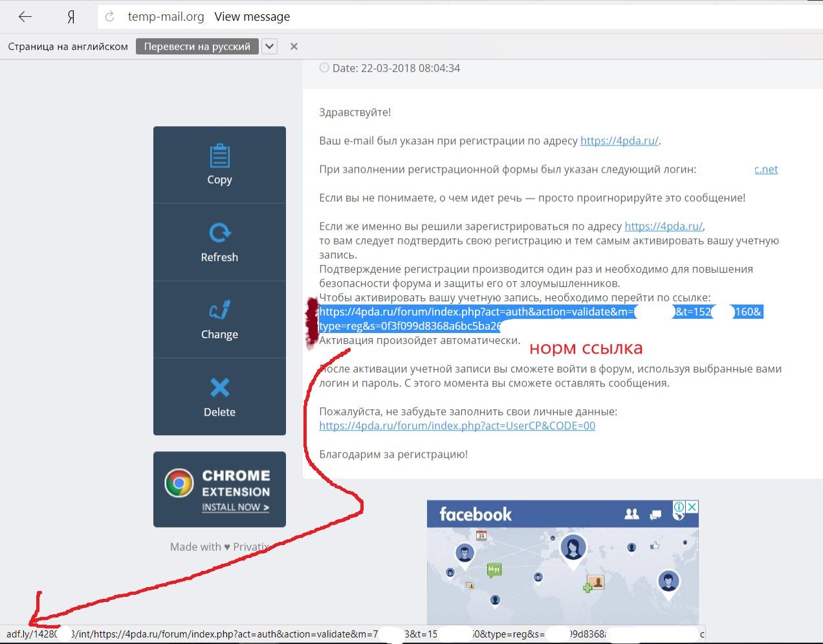823x644 pixels.
Task: Close the translation bar
Action: tap(294, 47)
